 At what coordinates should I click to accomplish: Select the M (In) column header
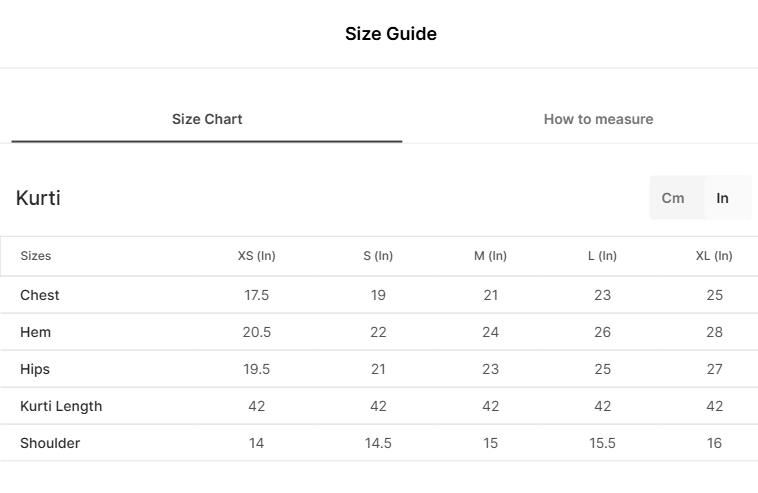coord(490,256)
